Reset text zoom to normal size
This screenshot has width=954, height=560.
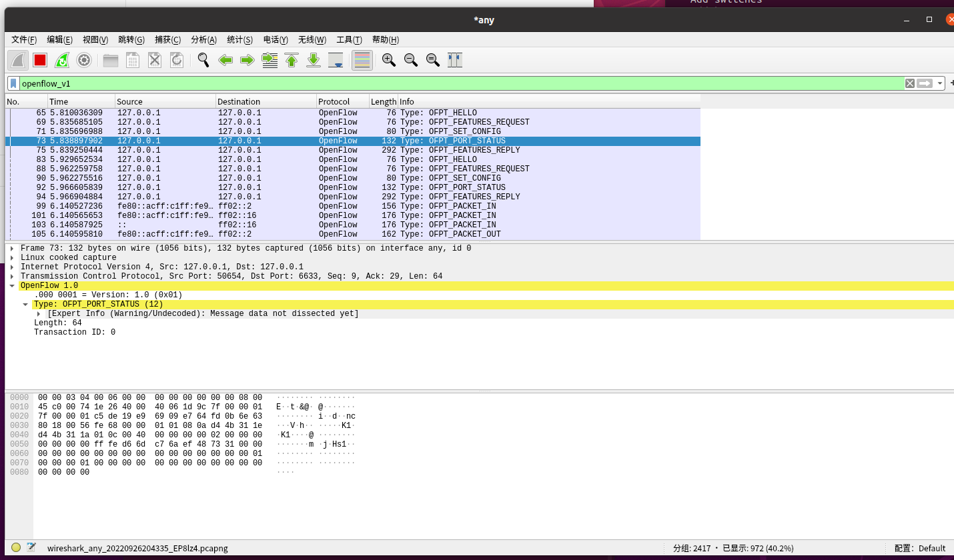point(433,60)
